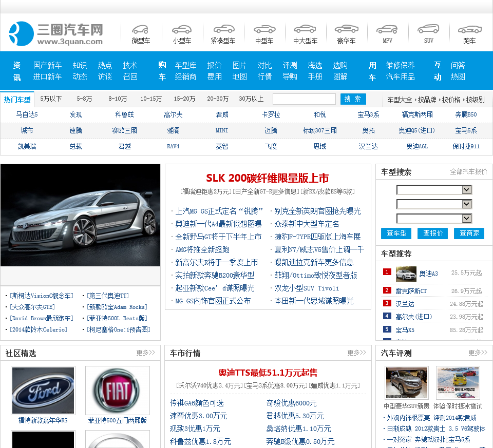Open the 奥迪Q5(进口) model link

tap(417, 130)
